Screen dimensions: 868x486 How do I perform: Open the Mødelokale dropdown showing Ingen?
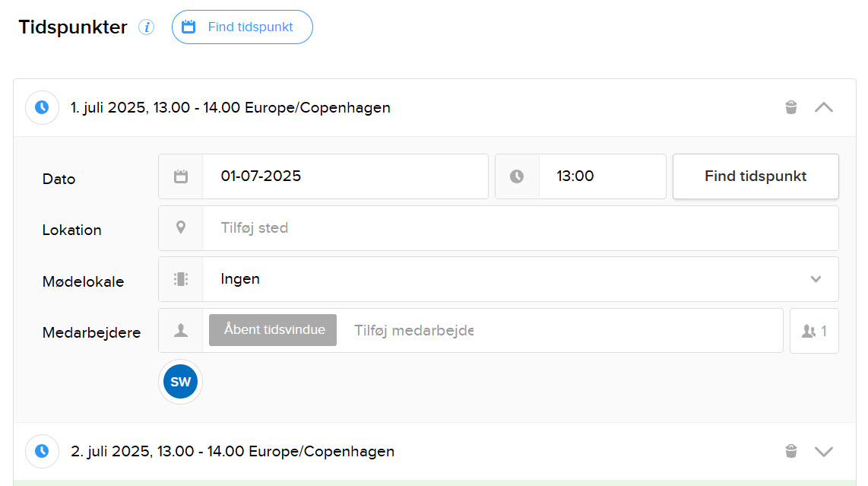(x=520, y=279)
